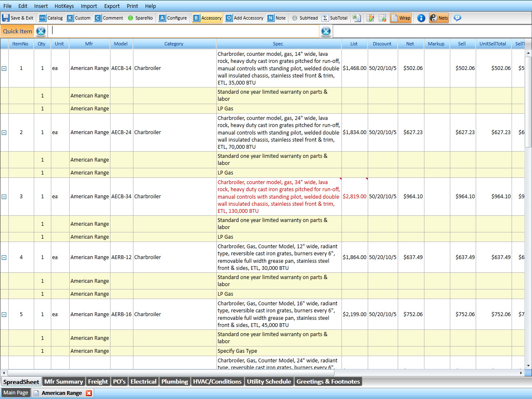The height and width of the screenshot is (399, 532).
Task: Go to the Main Page tab
Action: pos(16,393)
